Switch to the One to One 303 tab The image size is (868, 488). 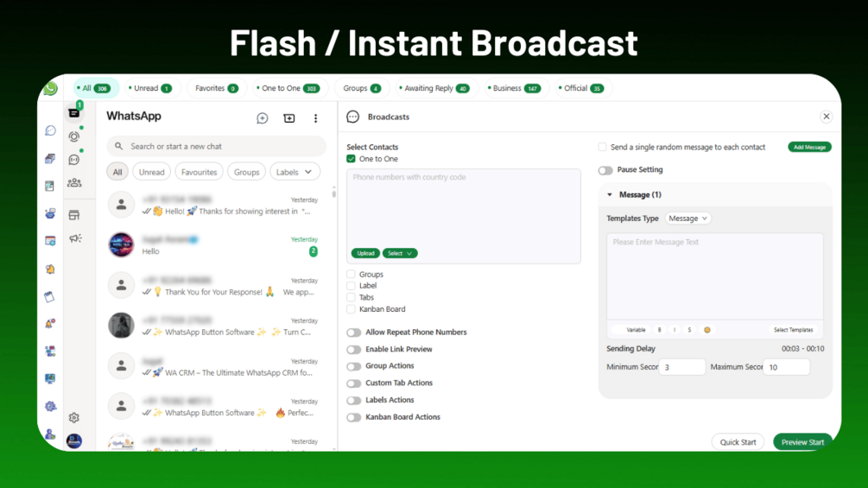tap(289, 88)
